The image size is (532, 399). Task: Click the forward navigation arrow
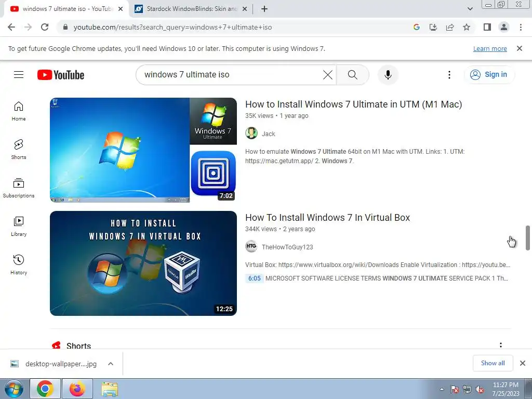tap(28, 27)
